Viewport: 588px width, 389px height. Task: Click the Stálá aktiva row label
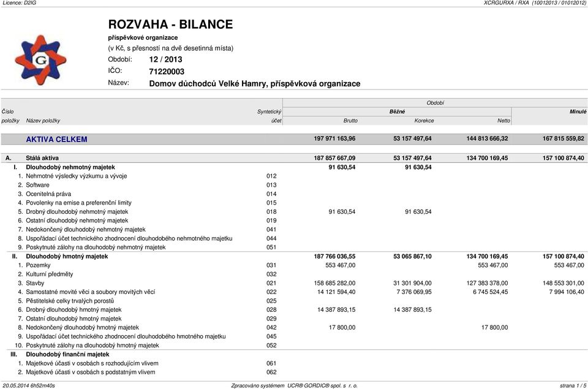click(42, 158)
